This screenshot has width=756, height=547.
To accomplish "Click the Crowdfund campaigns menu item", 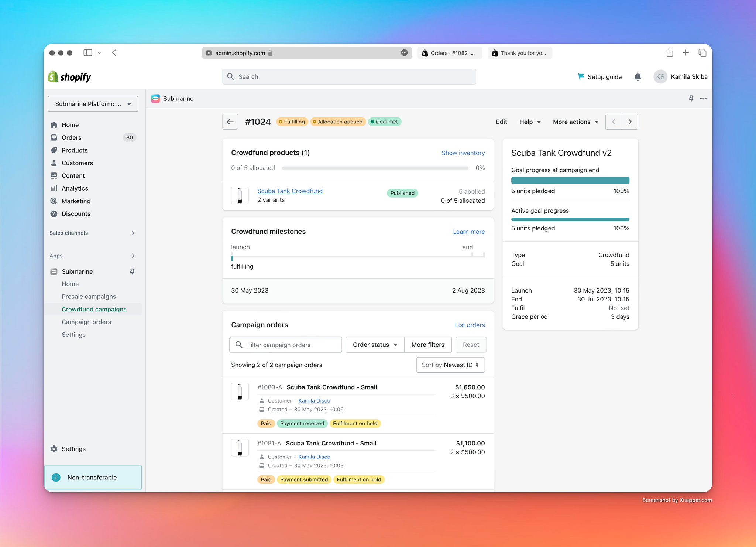I will pyautogui.click(x=94, y=309).
